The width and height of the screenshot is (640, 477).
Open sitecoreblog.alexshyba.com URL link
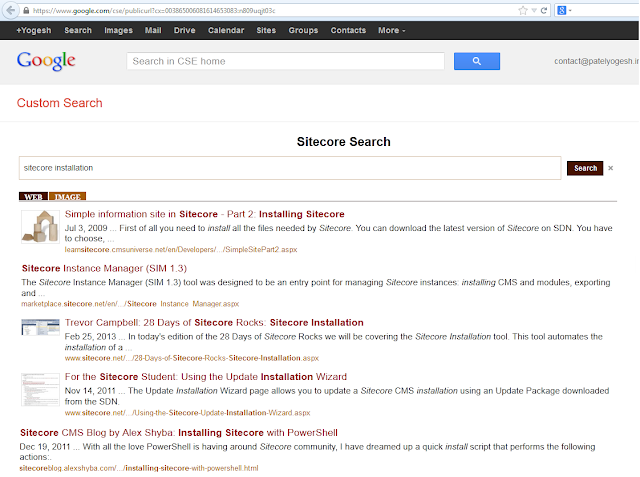coord(139,468)
